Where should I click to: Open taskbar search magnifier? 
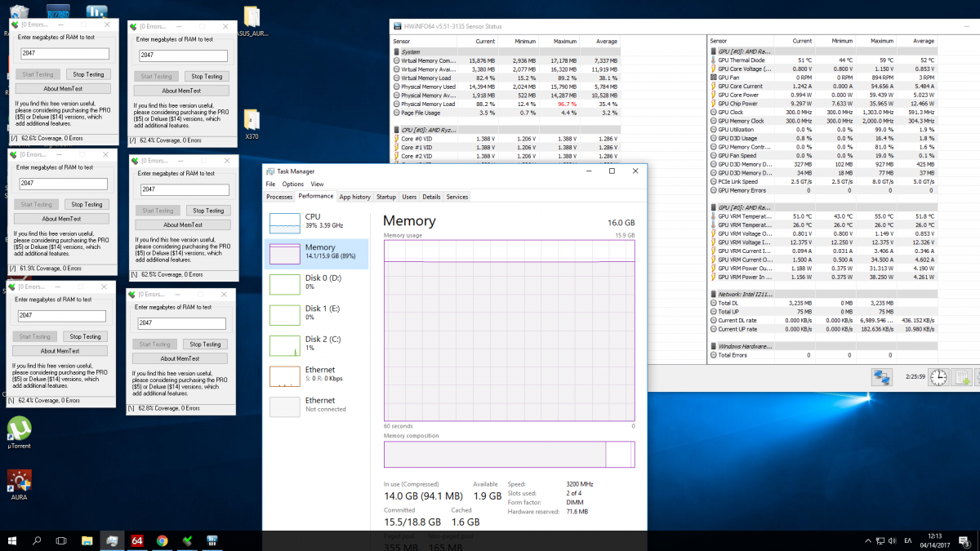(x=37, y=540)
